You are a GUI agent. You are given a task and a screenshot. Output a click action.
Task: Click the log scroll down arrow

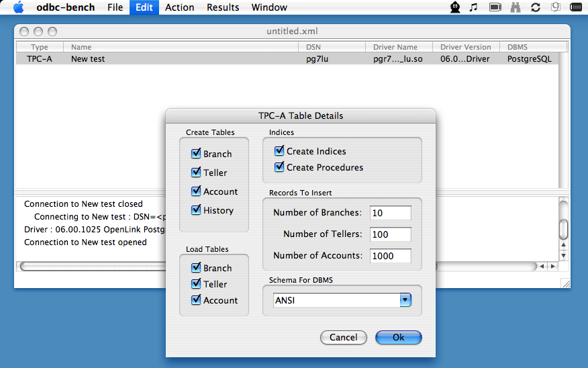coord(563,256)
